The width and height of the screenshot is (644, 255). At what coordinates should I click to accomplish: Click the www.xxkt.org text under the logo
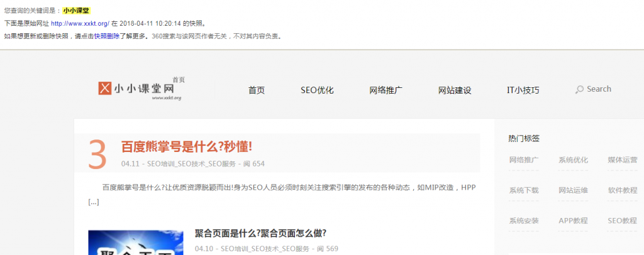click(x=166, y=98)
